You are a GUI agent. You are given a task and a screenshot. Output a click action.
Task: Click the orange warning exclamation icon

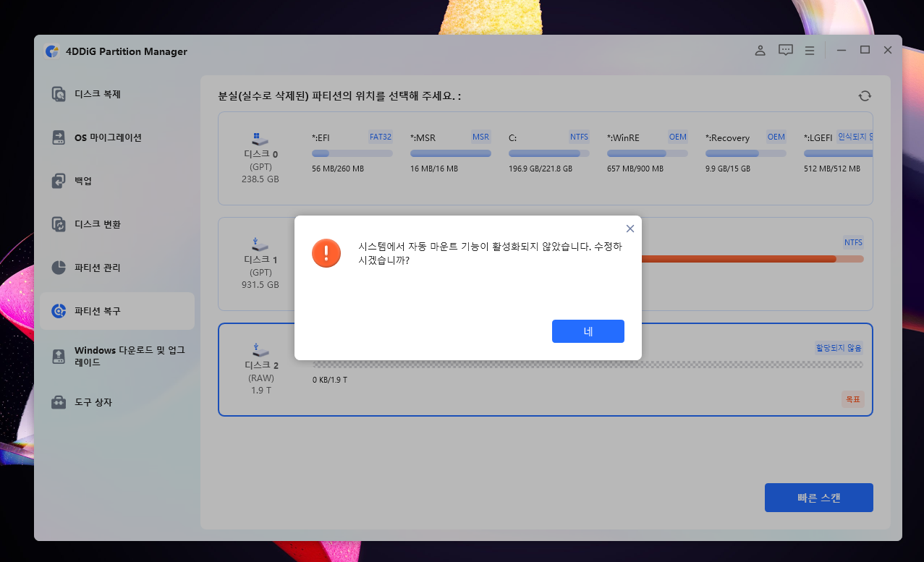click(x=326, y=252)
